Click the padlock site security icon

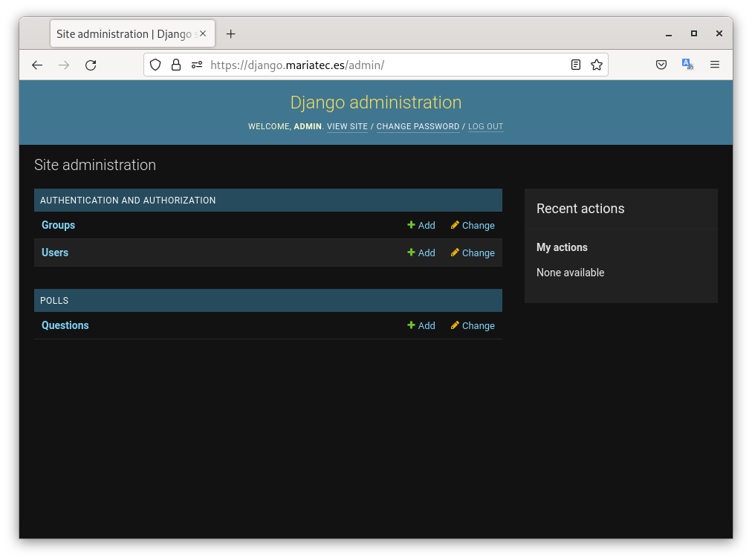click(176, 65)
